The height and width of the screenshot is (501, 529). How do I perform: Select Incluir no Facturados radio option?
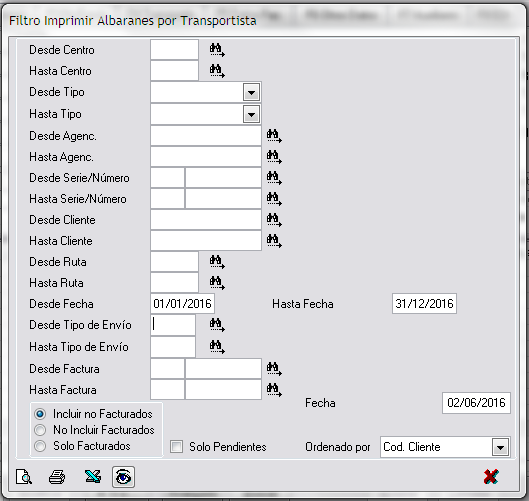pyautogui.click(x=40, y=414)
